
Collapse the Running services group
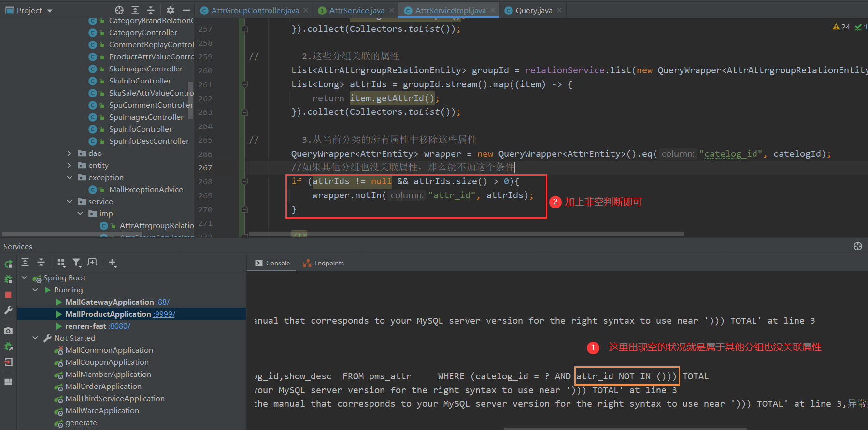tap(35, 290)
